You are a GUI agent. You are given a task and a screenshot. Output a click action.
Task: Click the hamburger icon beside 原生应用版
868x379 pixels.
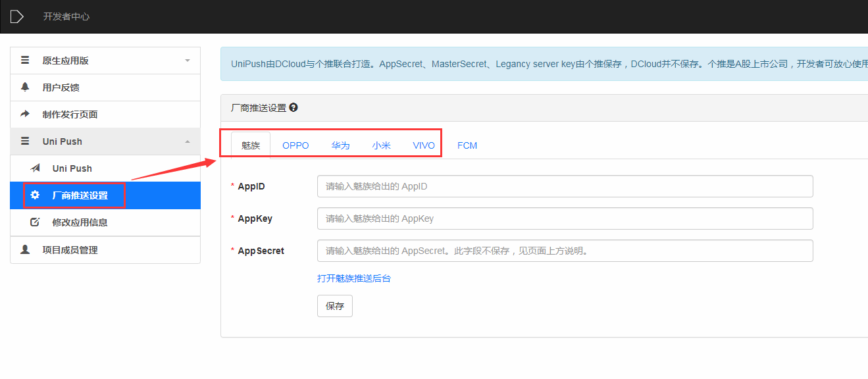(x=25, y=61)
